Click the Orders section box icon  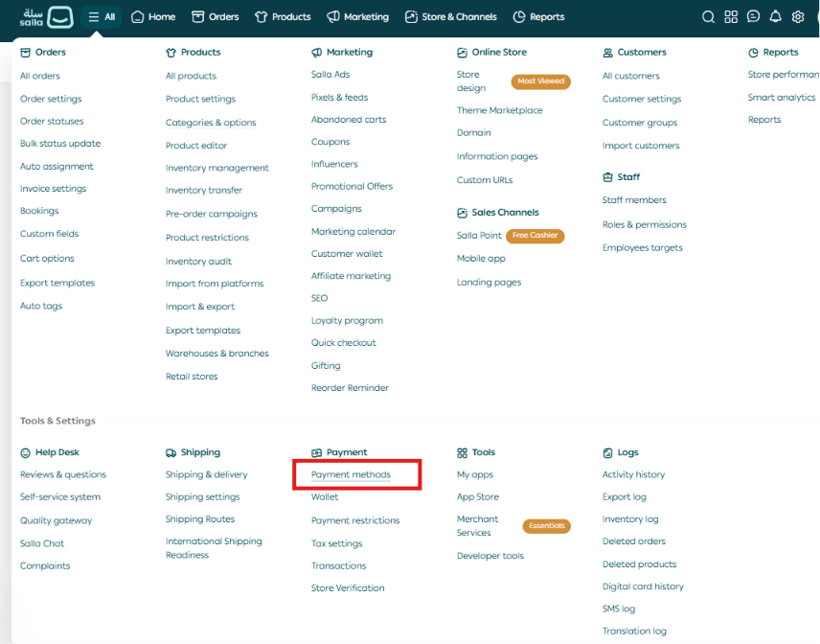(25, 53)
